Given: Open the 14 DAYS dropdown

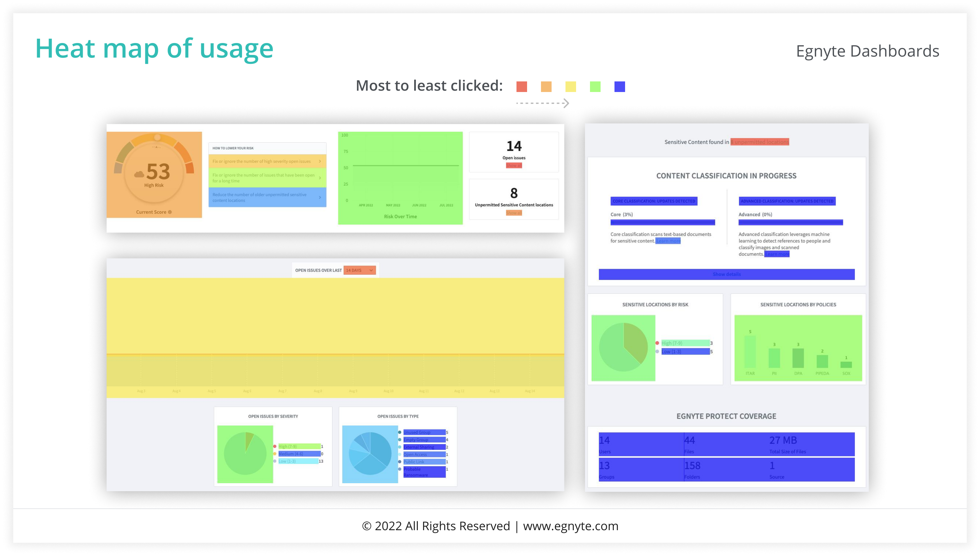Looking at the screenshot, I should pyautogui.click(x=359, y=270).
